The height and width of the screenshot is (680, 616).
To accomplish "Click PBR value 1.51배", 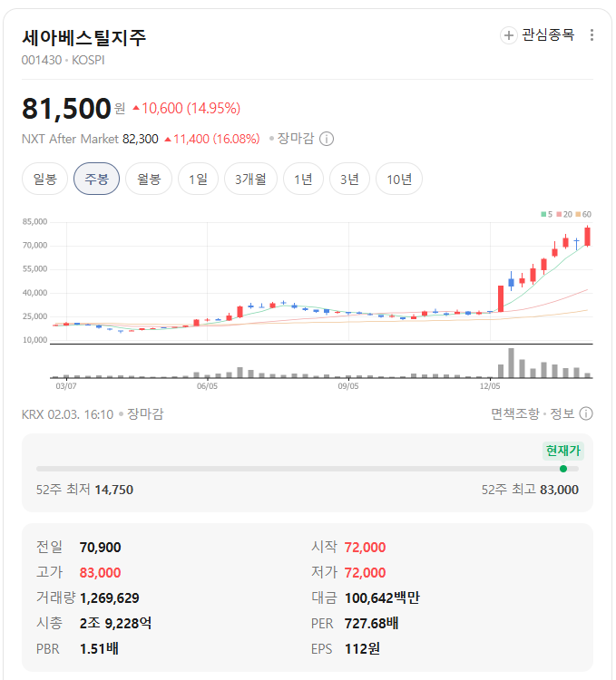I will tap(100, 649).
